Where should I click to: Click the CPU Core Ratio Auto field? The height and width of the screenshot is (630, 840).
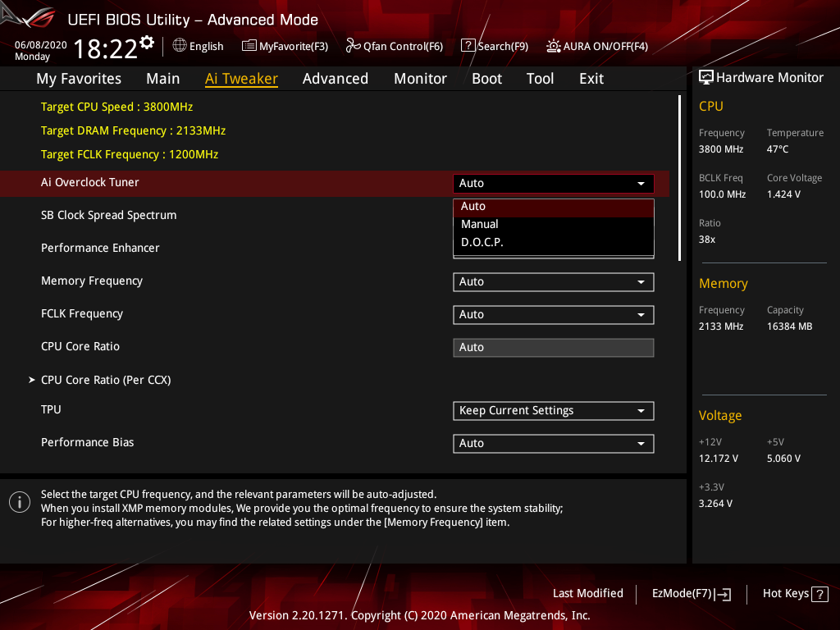[554, 347]
